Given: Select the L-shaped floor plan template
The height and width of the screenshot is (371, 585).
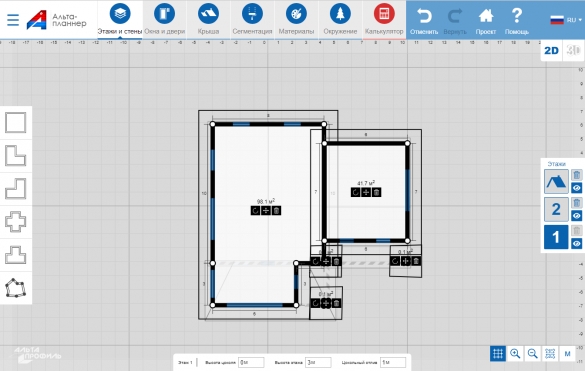Looking at the screenshot, I should (x=15, y=156).
